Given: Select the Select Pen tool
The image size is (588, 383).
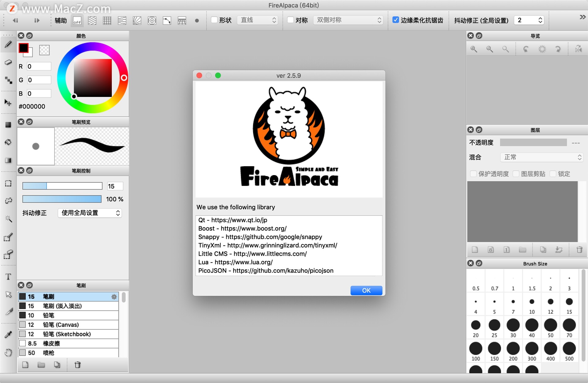Looking at the screenshot, I should coord(8,237).
